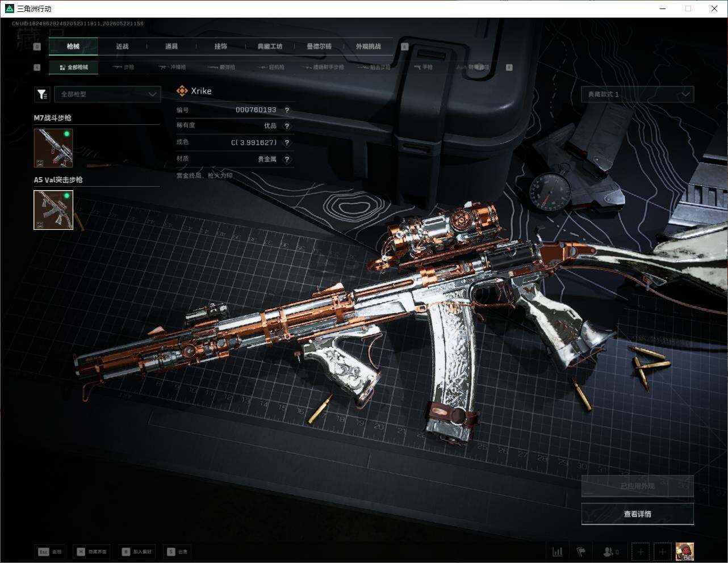Maximize the 三角洲行动 window

point(688,9)
